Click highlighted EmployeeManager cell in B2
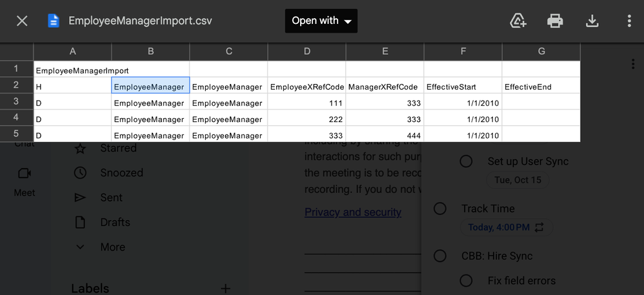Image resolution: width=644 pixels, height=295 pixels. 151,86
